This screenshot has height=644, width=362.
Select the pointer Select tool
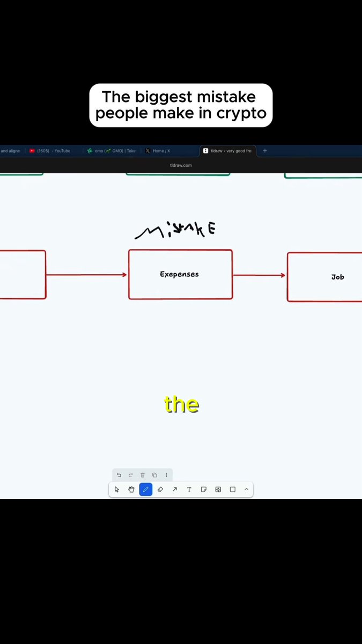pyautogui.click(x=117, y=489)
